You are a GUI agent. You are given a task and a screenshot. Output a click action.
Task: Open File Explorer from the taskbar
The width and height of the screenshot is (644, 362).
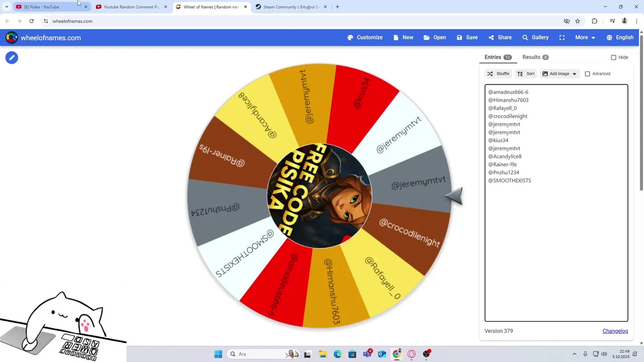[323, 354]
